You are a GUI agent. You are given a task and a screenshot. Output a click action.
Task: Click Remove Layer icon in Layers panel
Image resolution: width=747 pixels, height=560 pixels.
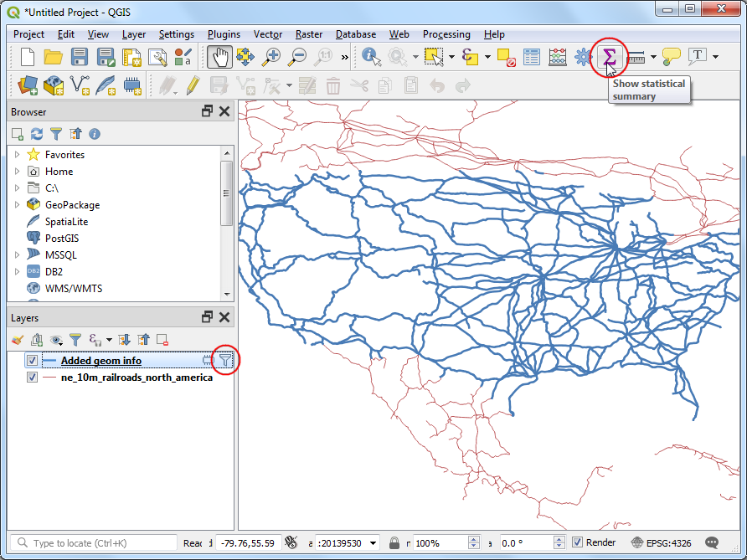click(162, 339)
